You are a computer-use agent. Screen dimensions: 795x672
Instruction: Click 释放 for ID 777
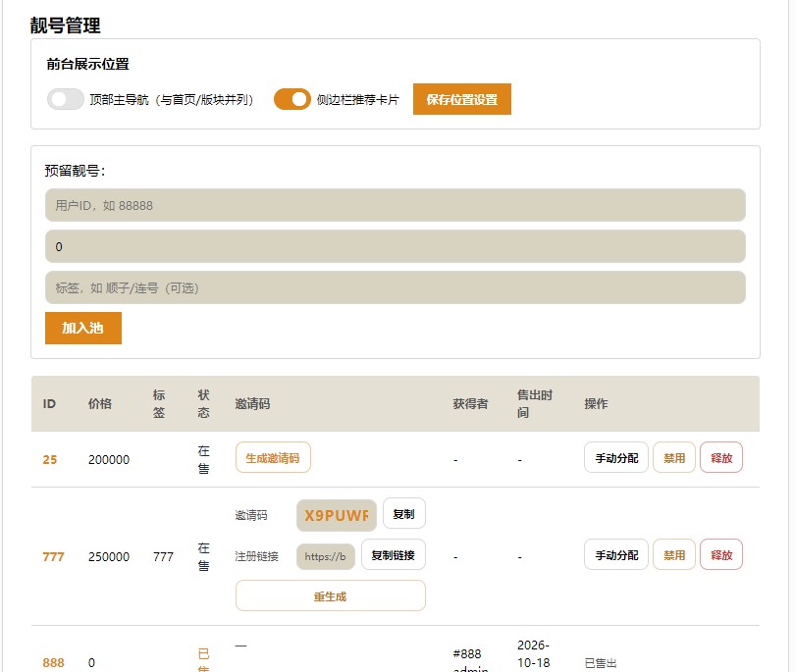(721, 555)
